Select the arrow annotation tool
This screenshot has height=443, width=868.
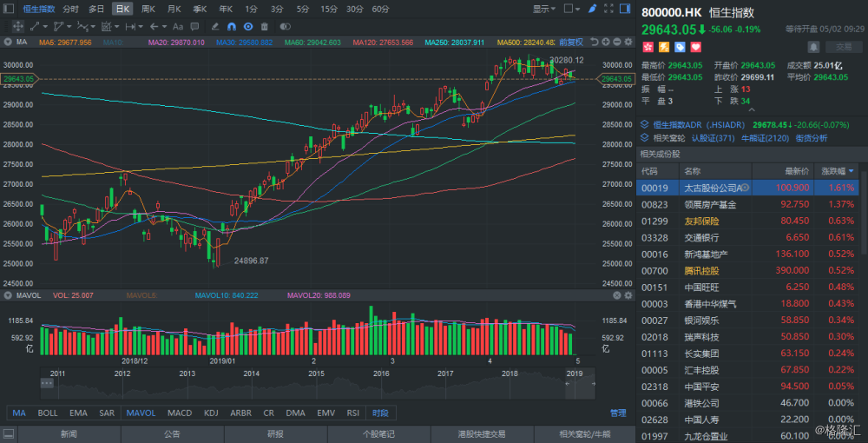[x=154, y=26]
